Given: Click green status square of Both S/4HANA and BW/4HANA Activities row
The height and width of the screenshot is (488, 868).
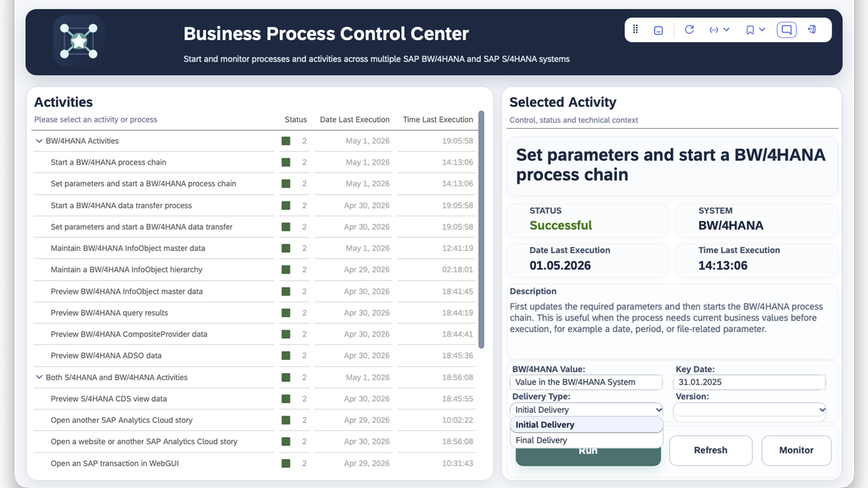Looking at the screenshot, I should pos(286,378).
